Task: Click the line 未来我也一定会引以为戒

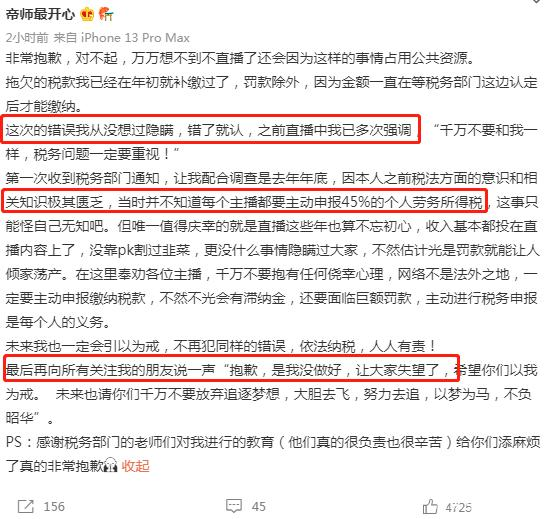Action: click(x=221, y=346)
